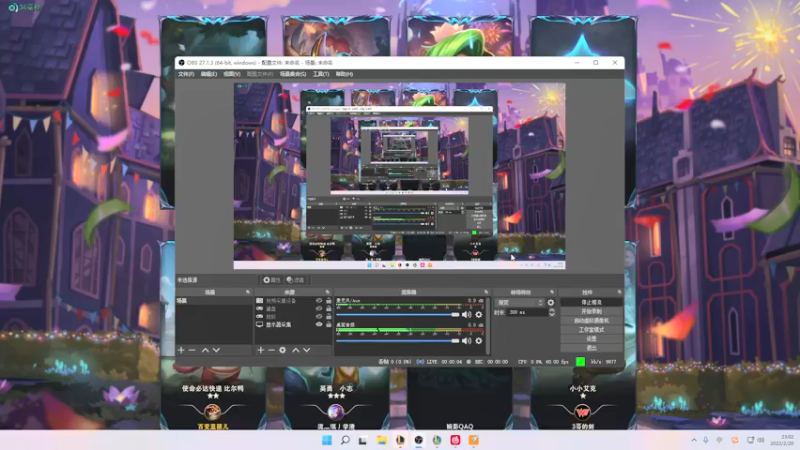
Task: Open the 帮助(H) menu
Action: (x=344, y=74)
